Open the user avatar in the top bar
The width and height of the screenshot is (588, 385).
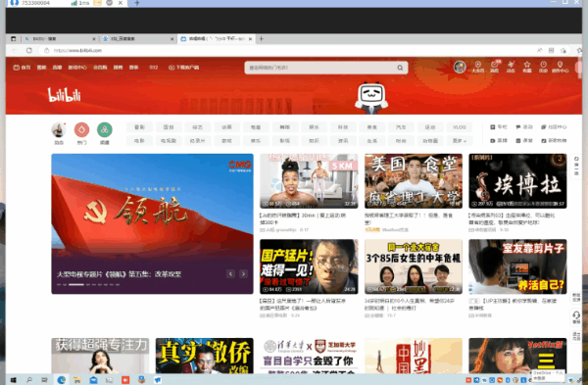460,67
